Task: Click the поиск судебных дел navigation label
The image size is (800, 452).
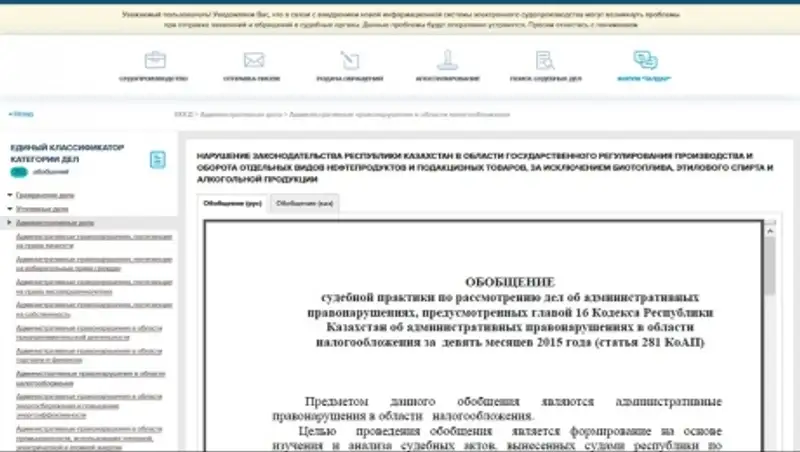Action: [545, 79]
